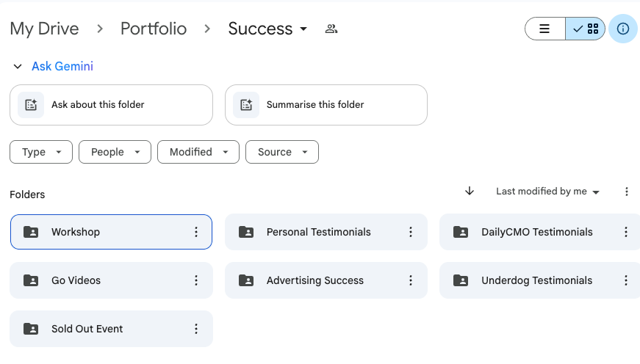The width and height of the screenshot is (640, 364).
Task: Open more actions for Go Videos folder
Action: click(x=196, y=280)
